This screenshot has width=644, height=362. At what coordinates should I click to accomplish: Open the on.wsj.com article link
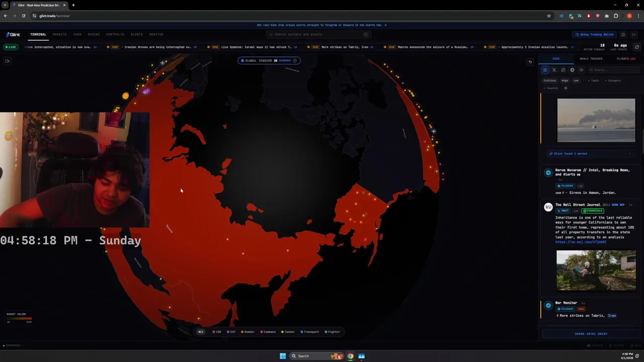coord(581,242)
